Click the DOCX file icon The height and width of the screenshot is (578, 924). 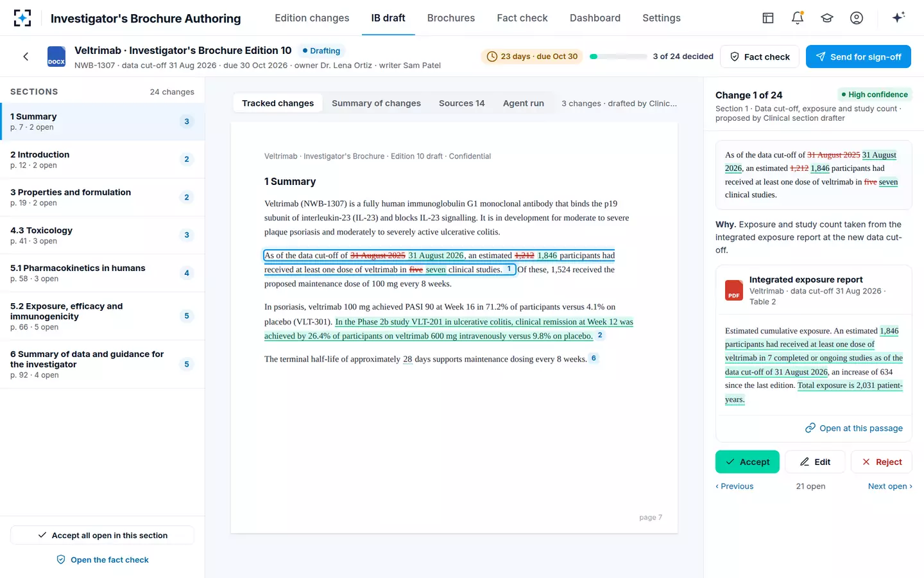click(x=56, y=57)
